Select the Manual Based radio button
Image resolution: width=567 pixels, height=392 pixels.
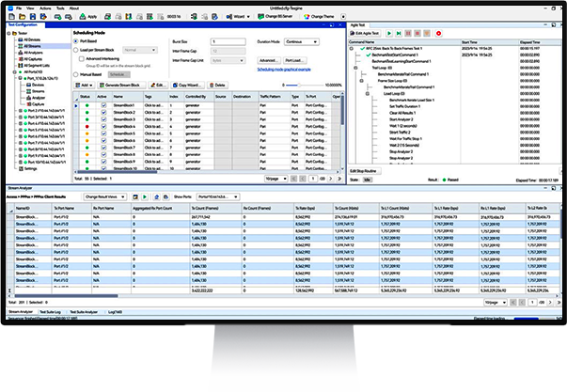pyautogui.click(x=77, y=71)
